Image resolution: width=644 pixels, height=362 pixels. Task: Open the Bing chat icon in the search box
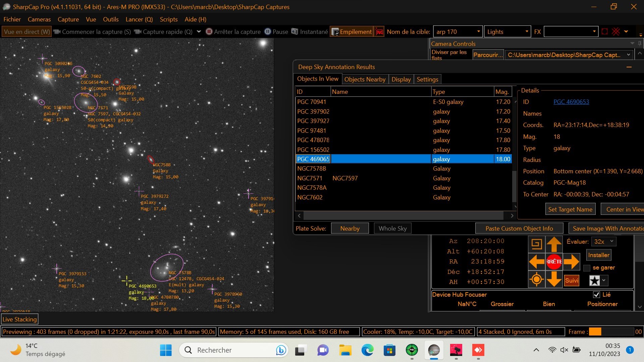point(281,350)
